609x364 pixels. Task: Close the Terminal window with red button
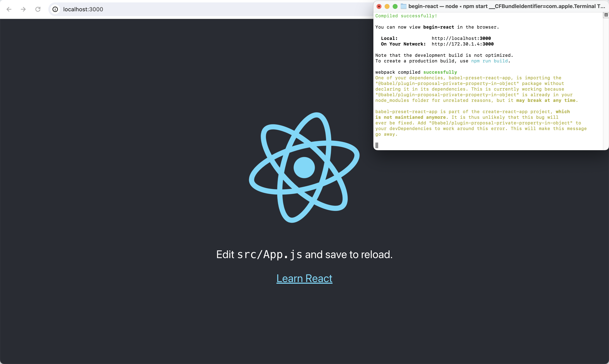tap(379, 6)
